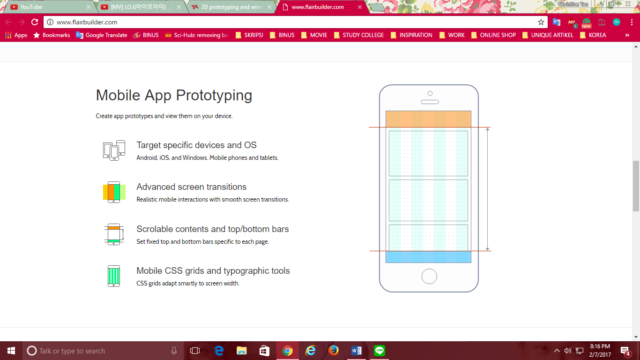Click the Cortana microphone icon

pos(174,351)
